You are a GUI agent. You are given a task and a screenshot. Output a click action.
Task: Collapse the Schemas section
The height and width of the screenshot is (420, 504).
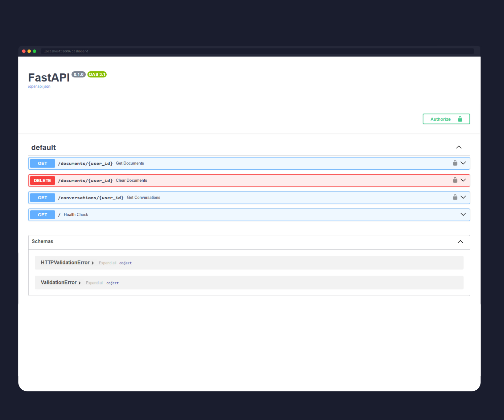[460, 242]
